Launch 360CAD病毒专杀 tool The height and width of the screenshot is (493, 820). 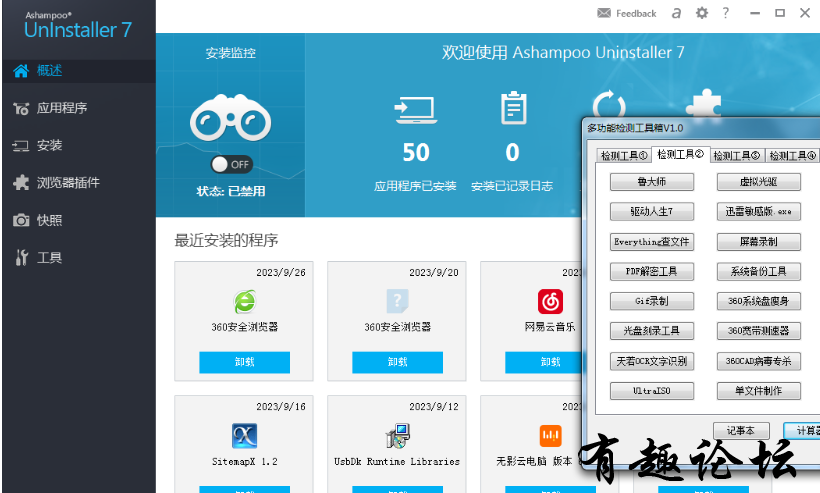pos(758,361)
